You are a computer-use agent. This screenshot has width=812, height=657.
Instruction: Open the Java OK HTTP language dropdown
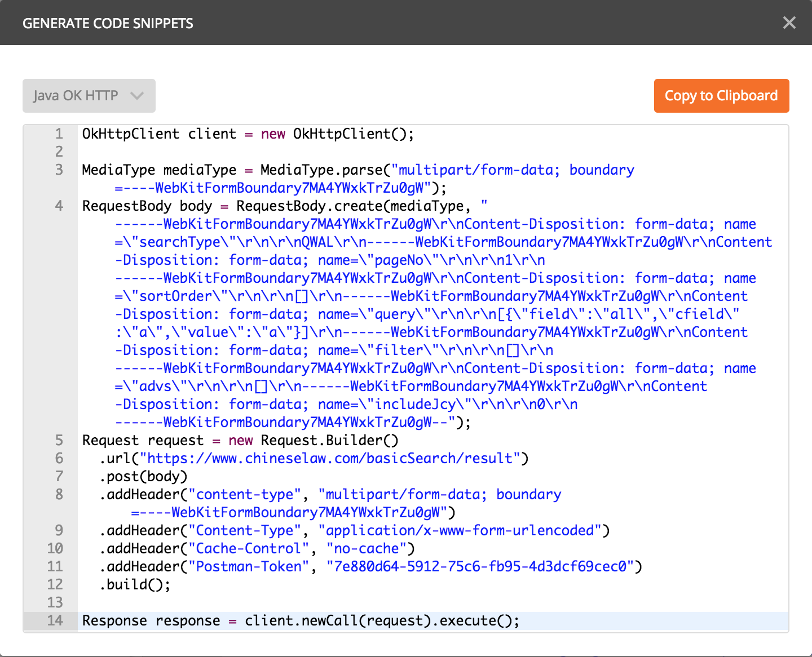pyautogui.click(x=89, y=96)
